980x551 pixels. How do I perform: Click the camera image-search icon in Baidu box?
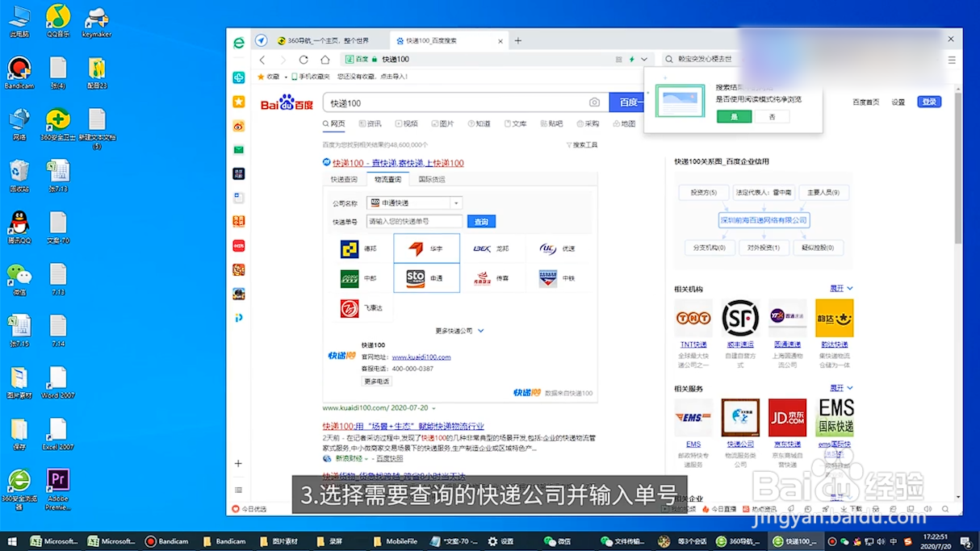(594, 102)
